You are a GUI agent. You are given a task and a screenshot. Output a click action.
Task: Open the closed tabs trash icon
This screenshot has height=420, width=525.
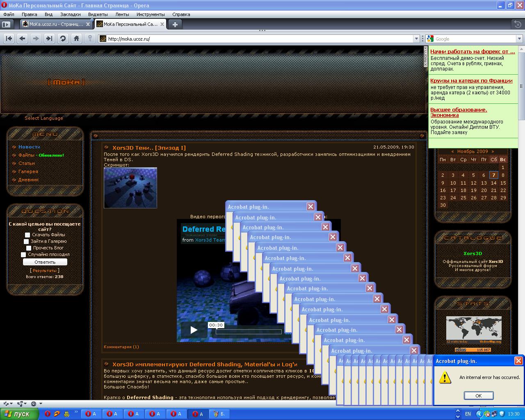pyautogui.click(x=518, y=24)
